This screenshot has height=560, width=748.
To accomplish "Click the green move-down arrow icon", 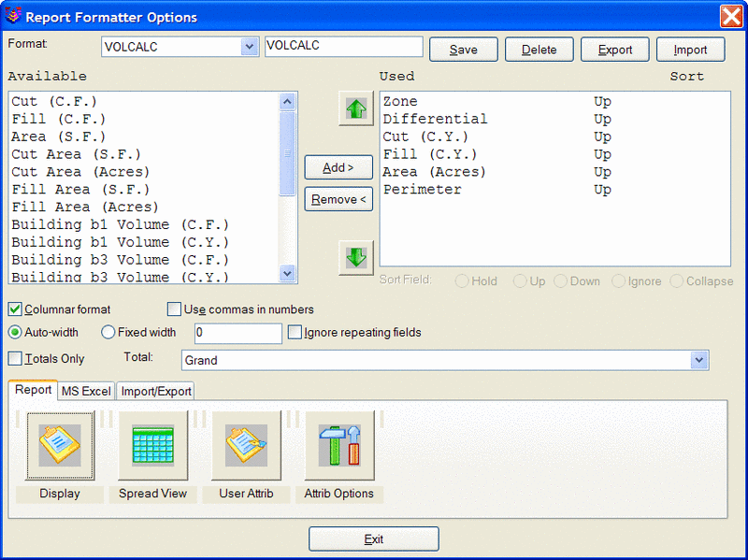I will (356, 258).
